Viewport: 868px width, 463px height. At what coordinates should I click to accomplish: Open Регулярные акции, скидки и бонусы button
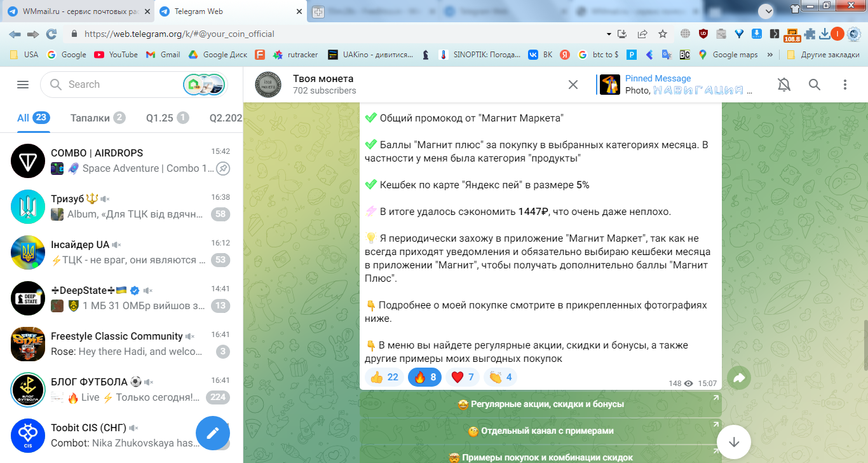tap(541, 404)
